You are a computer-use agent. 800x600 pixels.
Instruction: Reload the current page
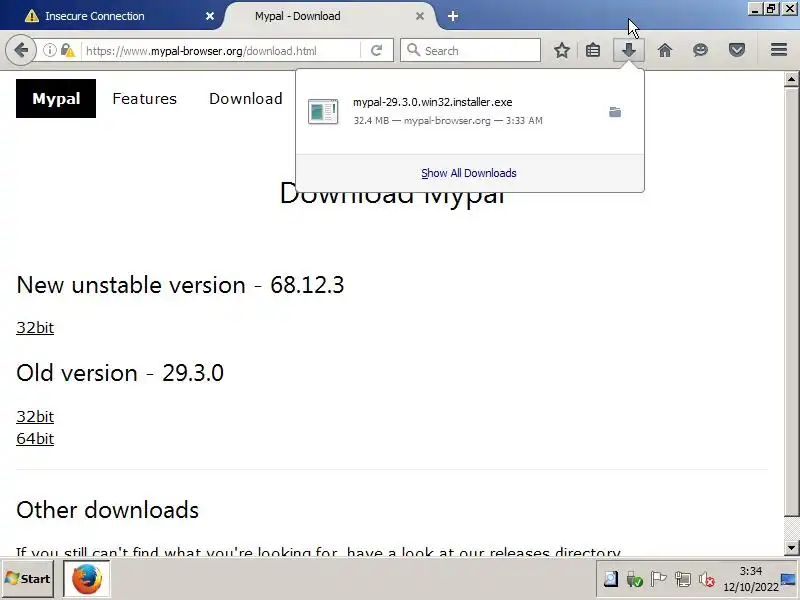pyautogui.click(x=377, y=51)
